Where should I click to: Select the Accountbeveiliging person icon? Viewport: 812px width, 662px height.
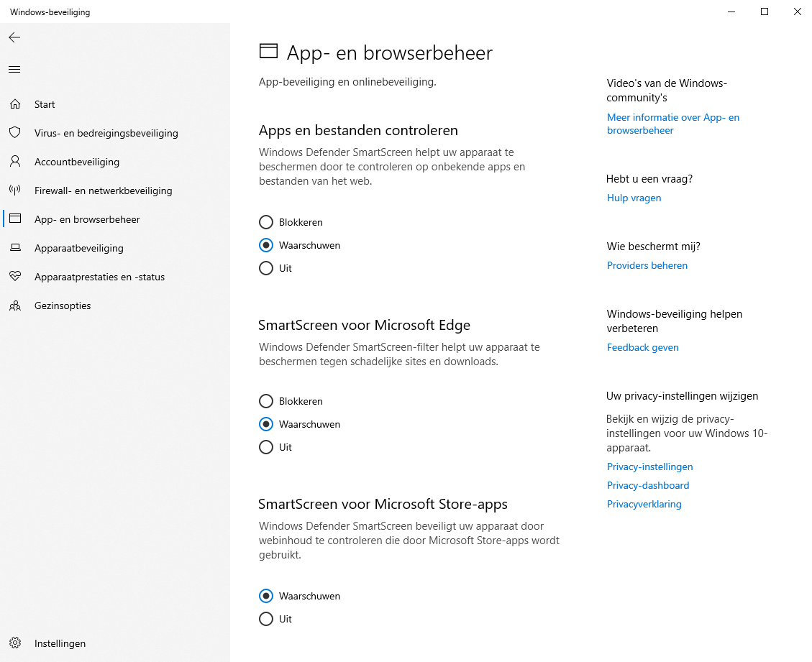tap(14, 162)
